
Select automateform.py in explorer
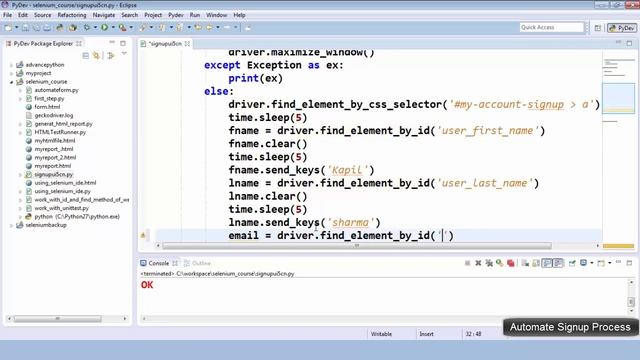point(56,90)
